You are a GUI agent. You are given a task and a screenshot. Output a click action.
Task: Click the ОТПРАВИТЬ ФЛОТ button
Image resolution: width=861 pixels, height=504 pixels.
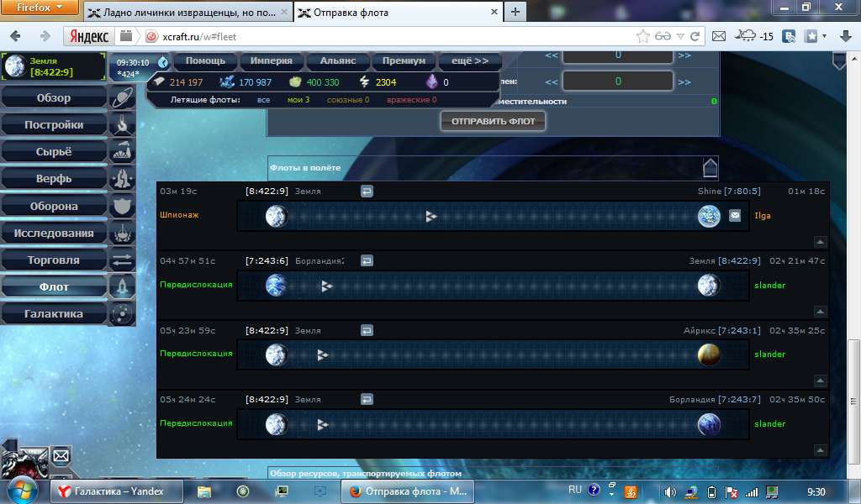[493, 121]
